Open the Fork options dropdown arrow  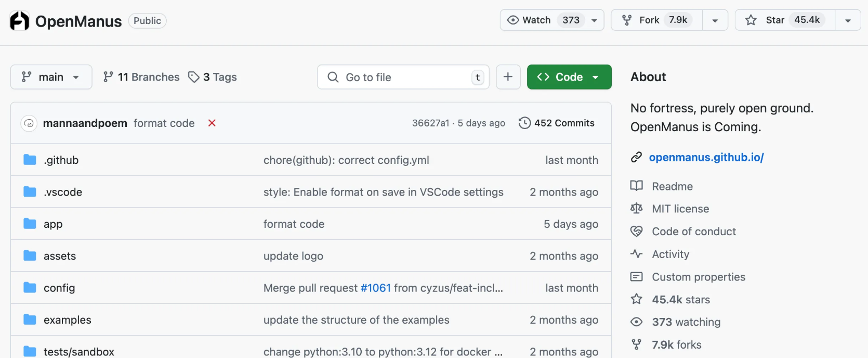coord(715,20)
